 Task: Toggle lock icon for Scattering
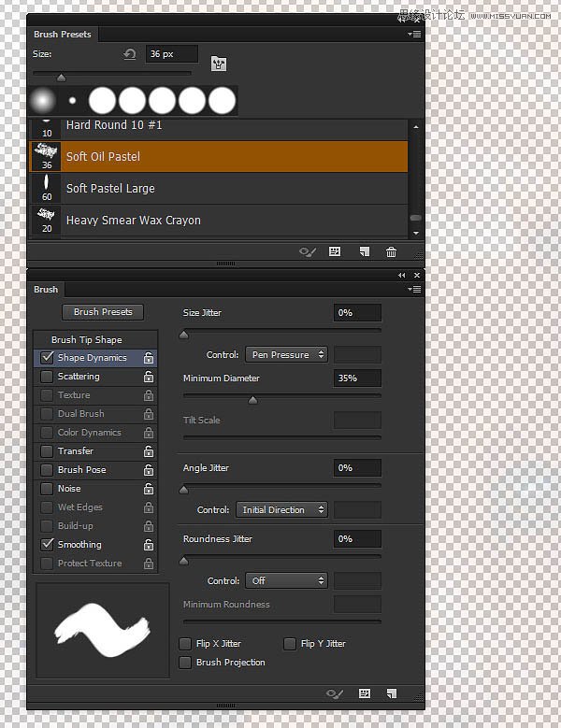(148, 377)
